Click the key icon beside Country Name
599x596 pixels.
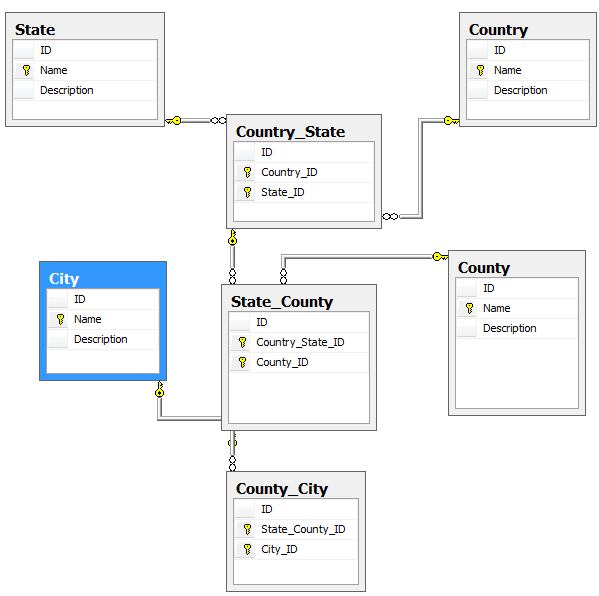coord(480,70)
